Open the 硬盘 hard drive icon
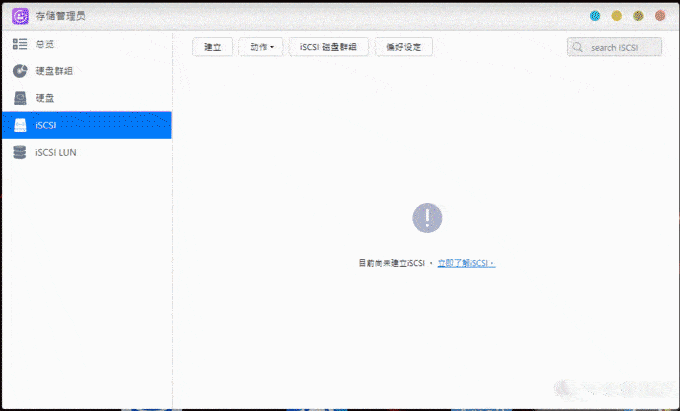 tap(20, 98)
